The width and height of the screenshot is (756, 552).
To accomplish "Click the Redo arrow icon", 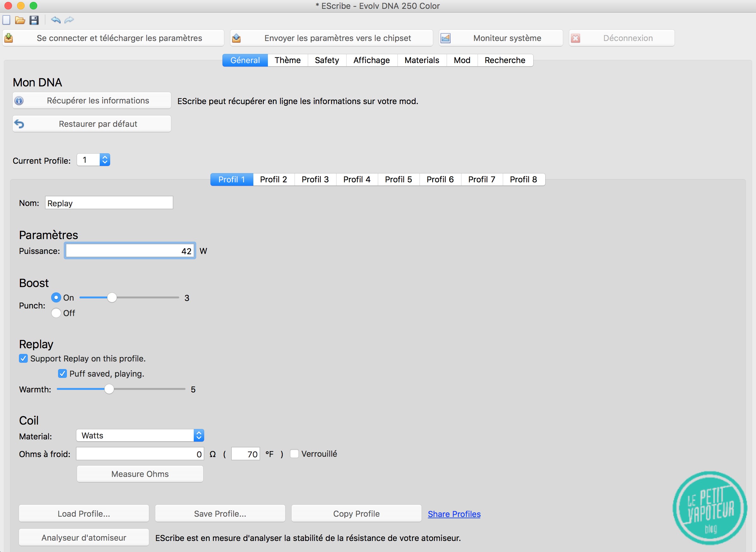I will coord(69,20).
